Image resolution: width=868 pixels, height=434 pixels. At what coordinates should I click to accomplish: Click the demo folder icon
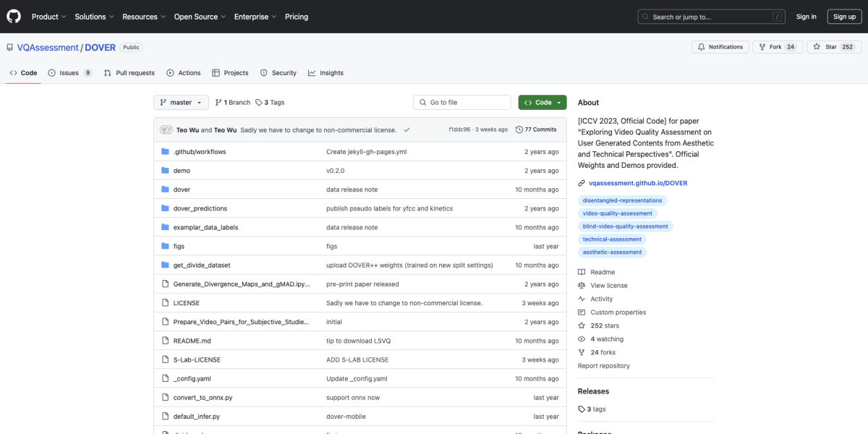point(165,171)
